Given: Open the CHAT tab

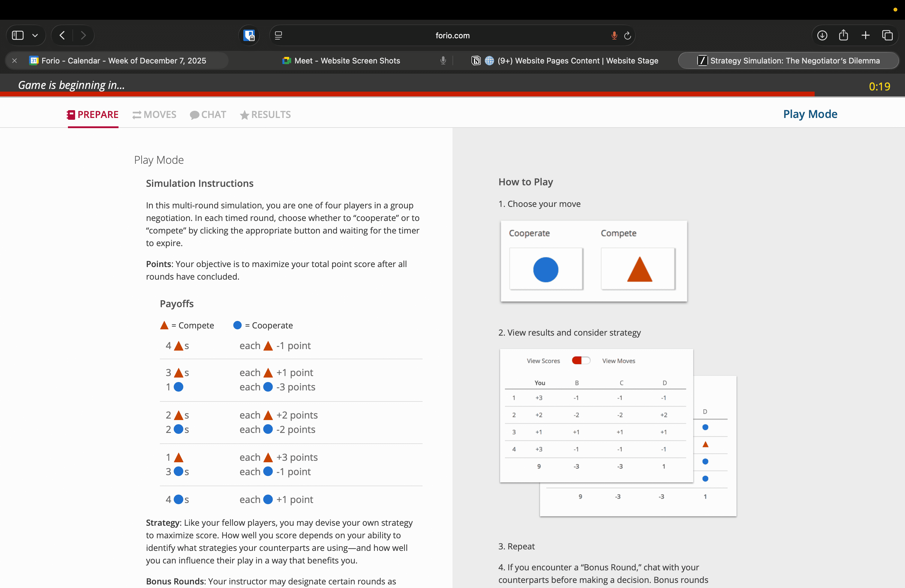Looking at the screenshot, I should pyautogui.click(x=208, y=114).
